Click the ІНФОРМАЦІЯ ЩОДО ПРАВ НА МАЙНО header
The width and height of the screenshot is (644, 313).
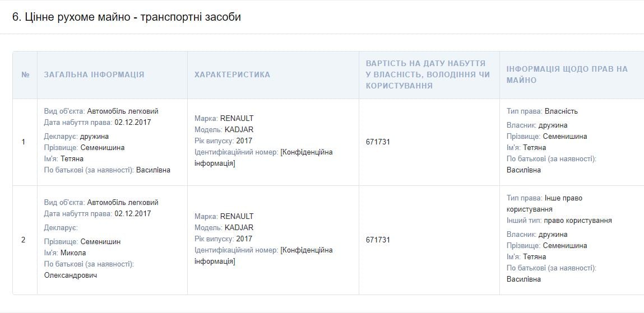point(567,74)
